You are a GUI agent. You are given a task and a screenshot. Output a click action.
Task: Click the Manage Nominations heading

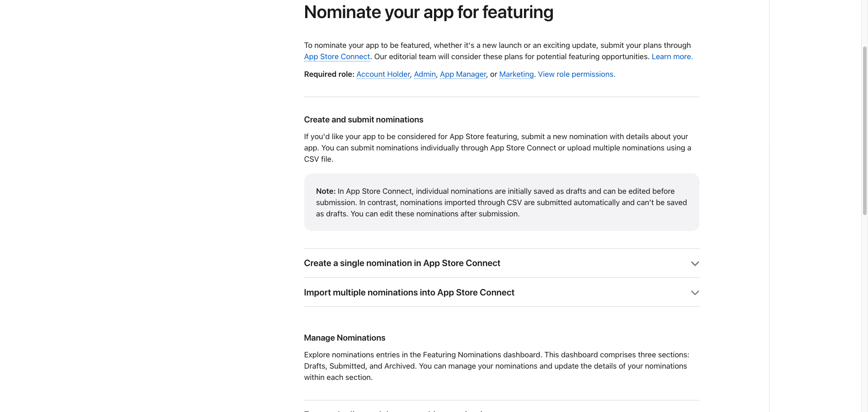point(344,338)
